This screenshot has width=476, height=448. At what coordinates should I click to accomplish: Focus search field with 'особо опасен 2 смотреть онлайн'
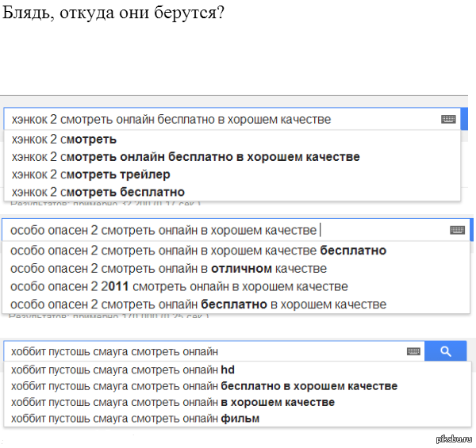click(x=236, y=230)
